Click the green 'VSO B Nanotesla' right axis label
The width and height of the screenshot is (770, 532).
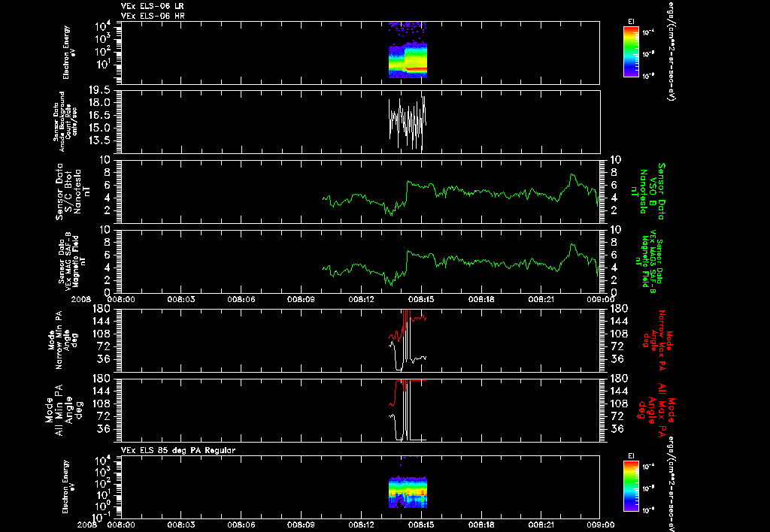click(x=649, y=192)
